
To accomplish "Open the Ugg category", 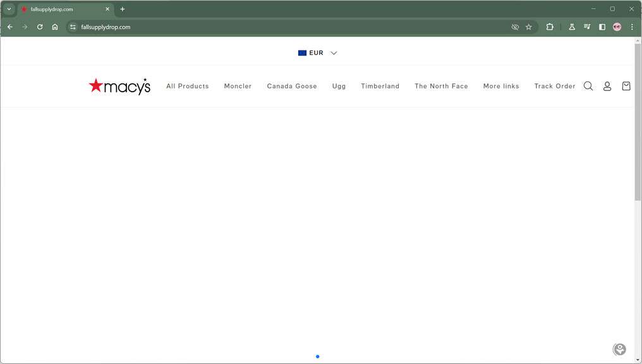I will coord(339,87).
